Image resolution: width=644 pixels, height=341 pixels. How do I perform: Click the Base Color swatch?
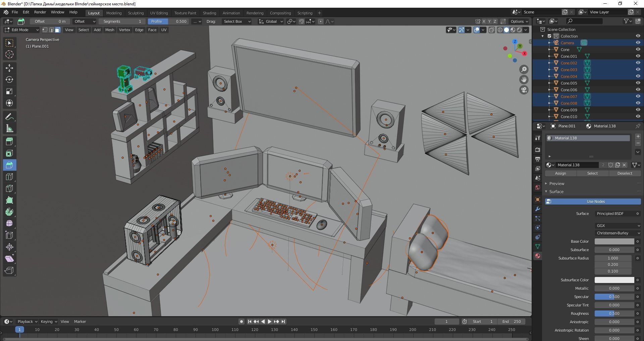(614, 241)
